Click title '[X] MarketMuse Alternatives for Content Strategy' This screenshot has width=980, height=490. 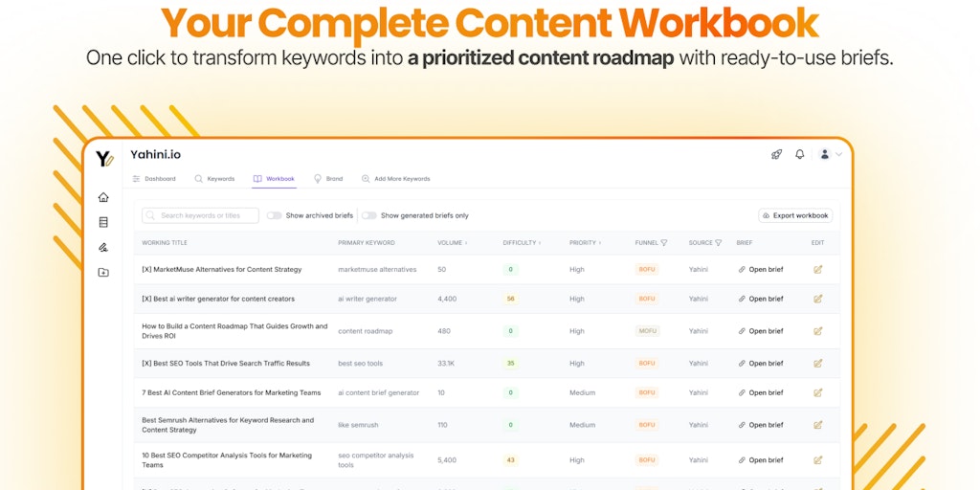[x=222, y=269]
